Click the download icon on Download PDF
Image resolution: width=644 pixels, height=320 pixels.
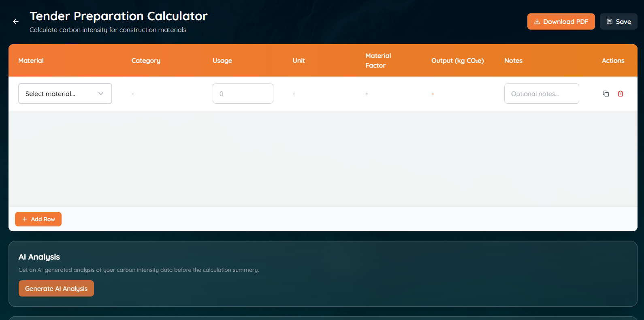(x=537, y=22)
